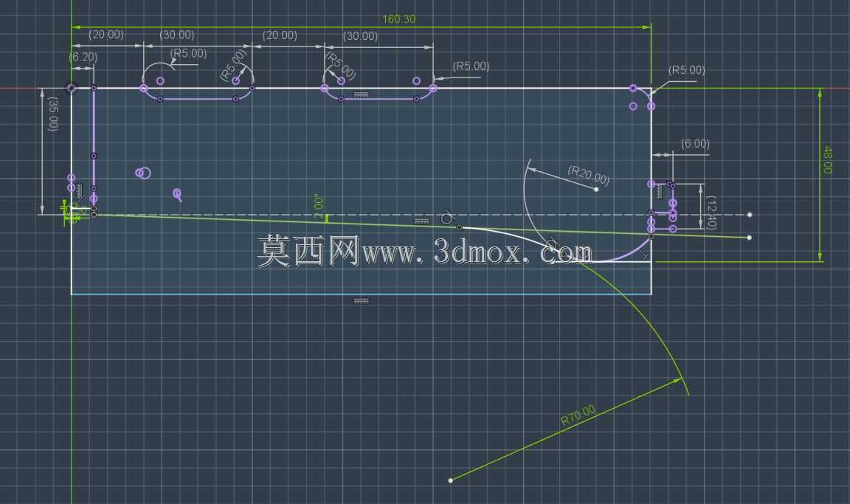850x504 pixels.
Task: Click the (6.20) dimension label
Action: tap(83, 57)
